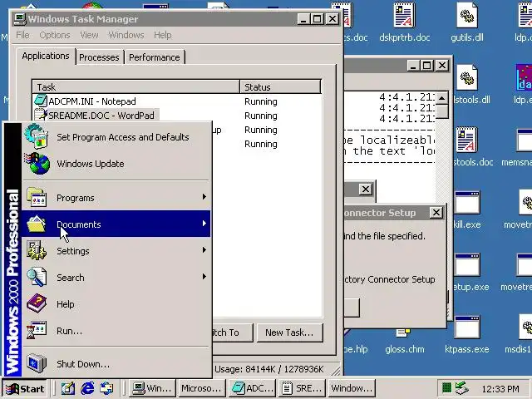The width and height of the screenshot is (532, 399).
Task: Expand the Documents submenu arrow
Action: pyautogui.click(x=204, y=224)
